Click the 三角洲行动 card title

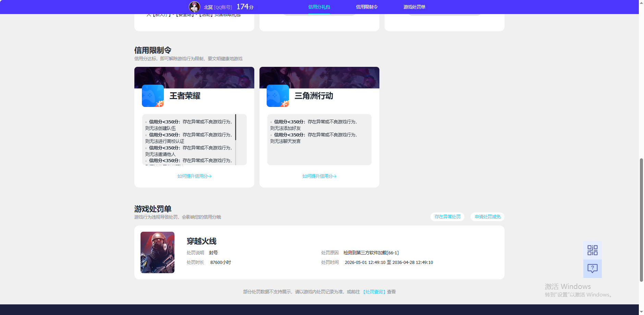(314, 96)
